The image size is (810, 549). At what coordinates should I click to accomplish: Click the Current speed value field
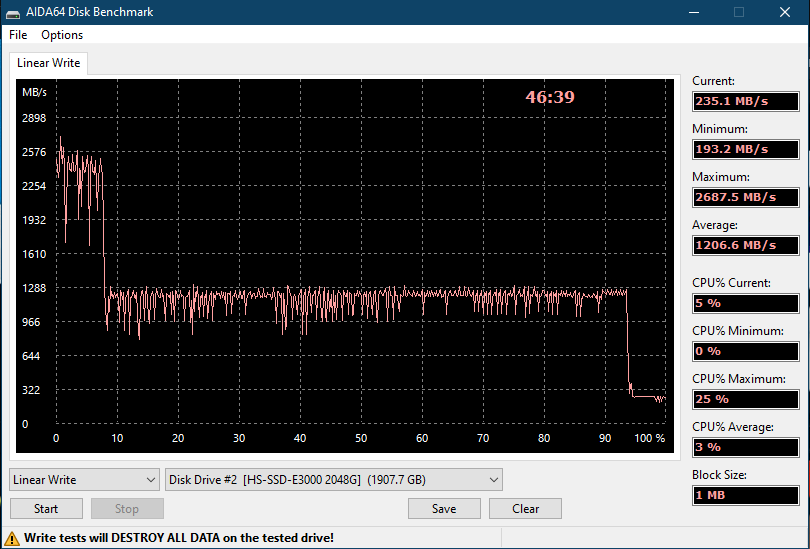745,101
